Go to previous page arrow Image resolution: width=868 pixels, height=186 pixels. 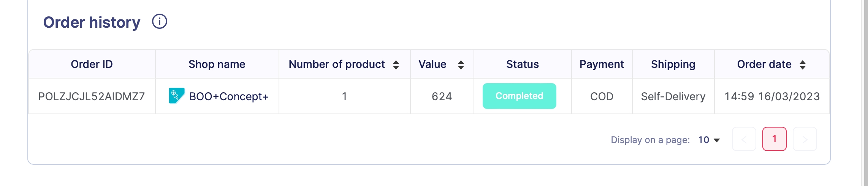(744, 139)
